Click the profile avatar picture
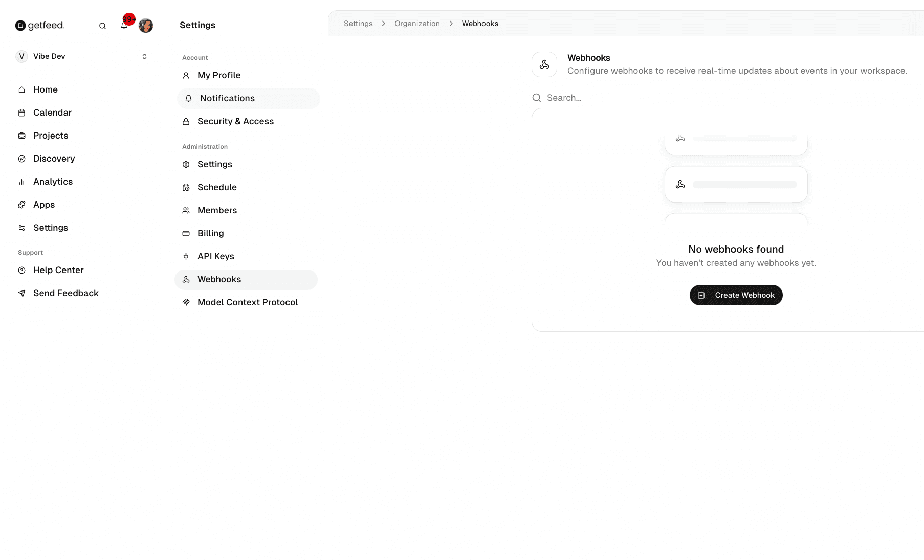Viewport: 924px width, 560px height. [146, 25]
